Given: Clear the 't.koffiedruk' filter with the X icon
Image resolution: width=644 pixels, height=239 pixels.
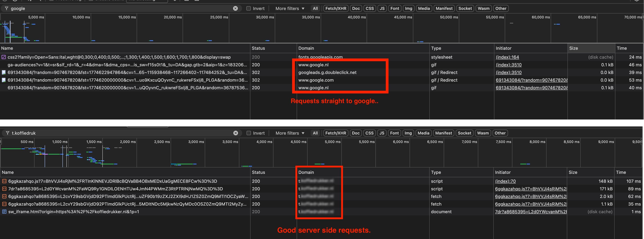Looking at the screenshot, I should point(235,133).
